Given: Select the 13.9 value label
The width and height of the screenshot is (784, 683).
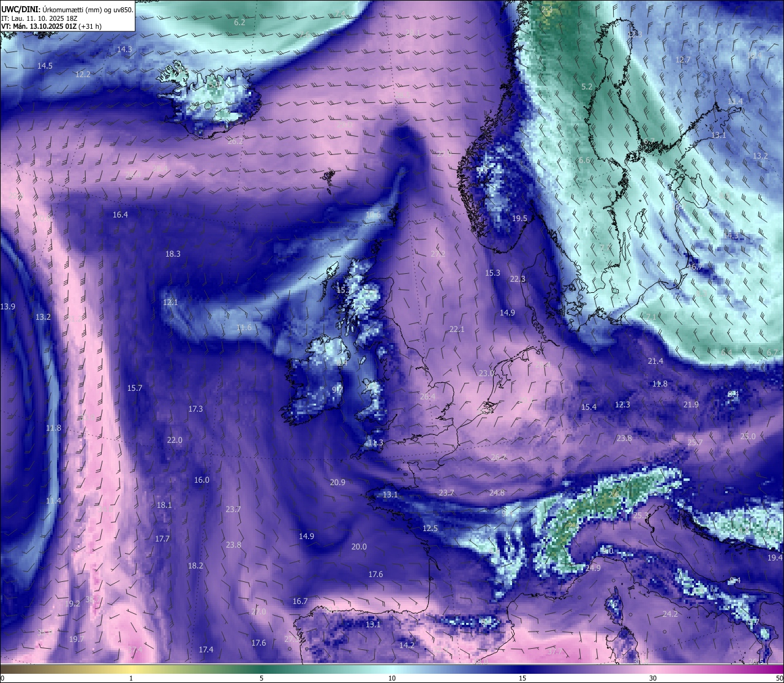Looking at the screenshot, I should (x=8, y=306).
